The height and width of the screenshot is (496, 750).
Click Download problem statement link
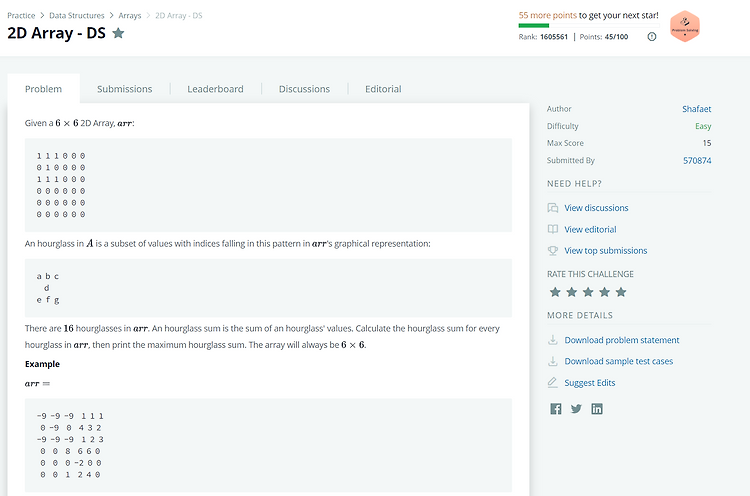click(622, 340)
